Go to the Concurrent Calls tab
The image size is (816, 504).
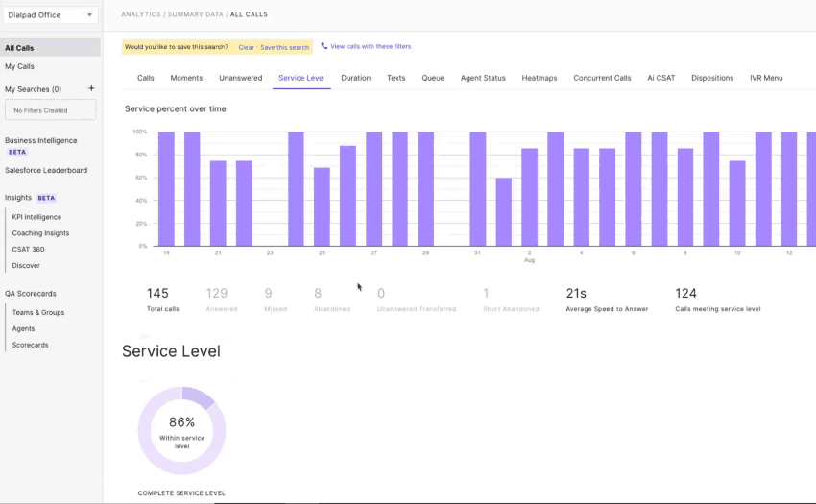[x=602, y=78]
